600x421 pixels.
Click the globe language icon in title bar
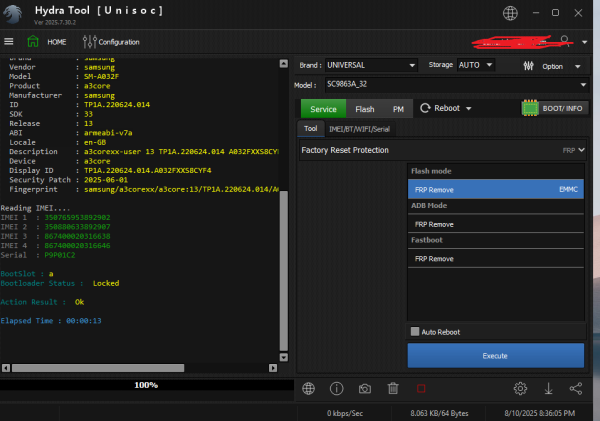click(510, 13)
